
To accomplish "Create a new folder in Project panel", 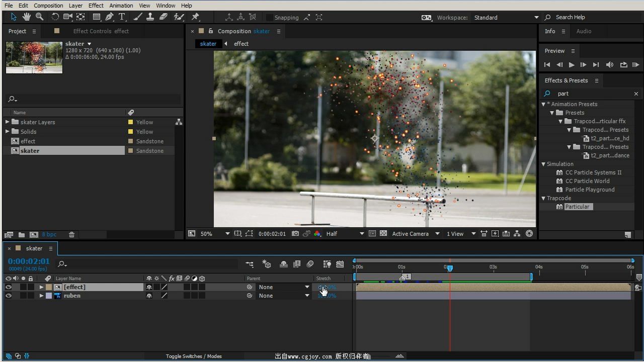I will [22, 235].
